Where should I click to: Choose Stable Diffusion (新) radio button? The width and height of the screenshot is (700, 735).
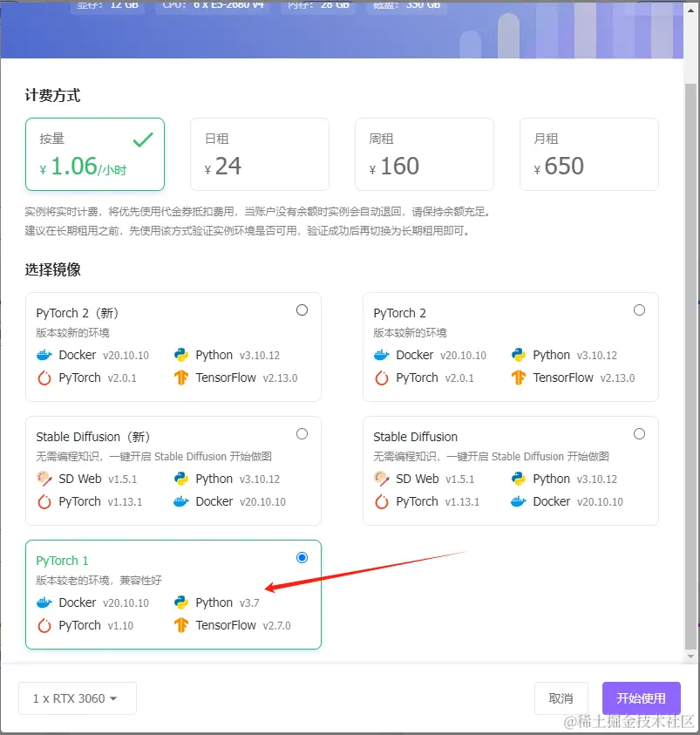tap(302, 434)
